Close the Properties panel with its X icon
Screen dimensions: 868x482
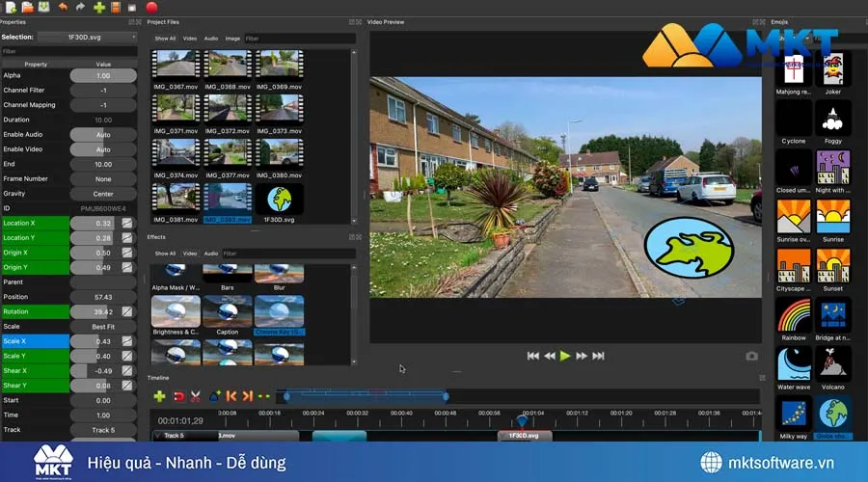[x=138, y=22]
